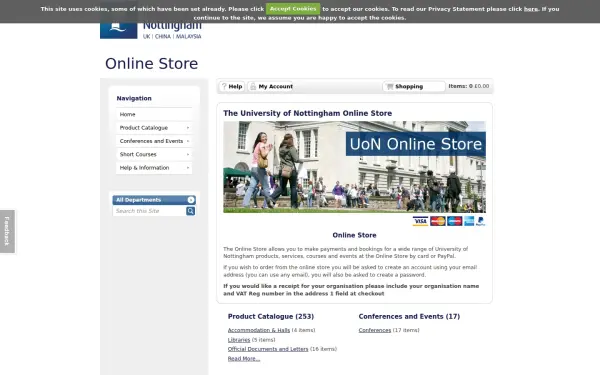Click the question mark Help icon
Viewport: 600px width, 375px height.
tap(224, 86)
